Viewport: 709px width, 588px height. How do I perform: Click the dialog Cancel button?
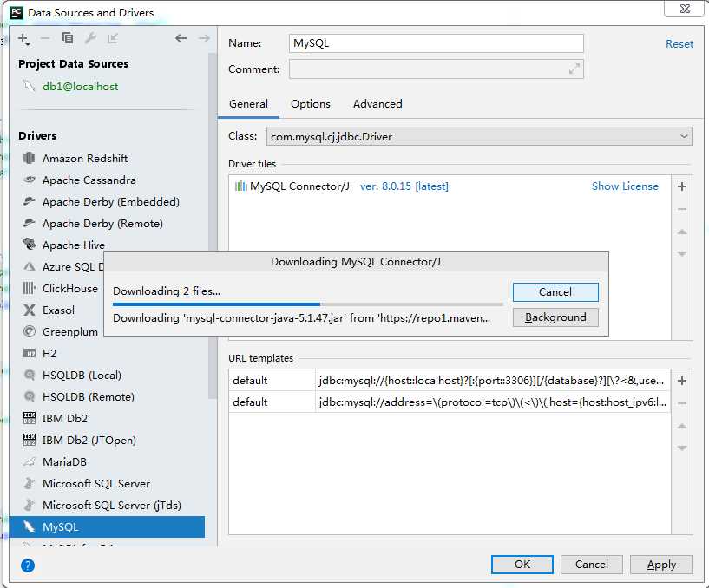tap(592, 565)
